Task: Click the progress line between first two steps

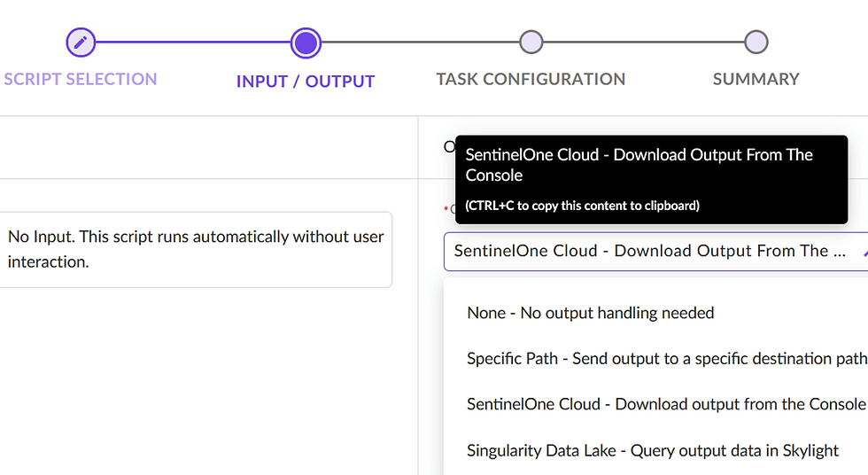Action: (x=193, y=42)
